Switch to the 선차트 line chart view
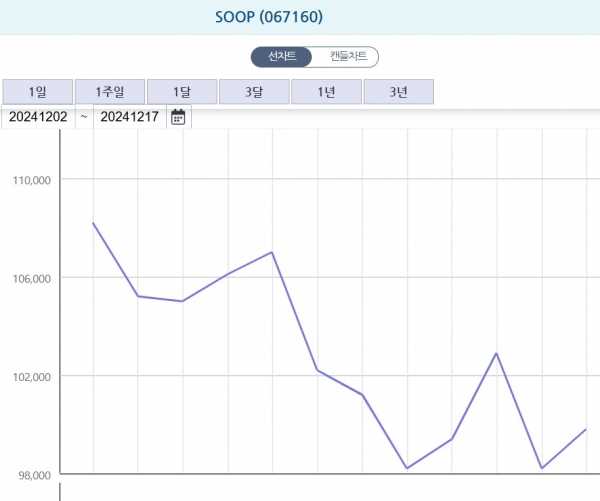This screenshot has width=600, height=501. point(282,57)
